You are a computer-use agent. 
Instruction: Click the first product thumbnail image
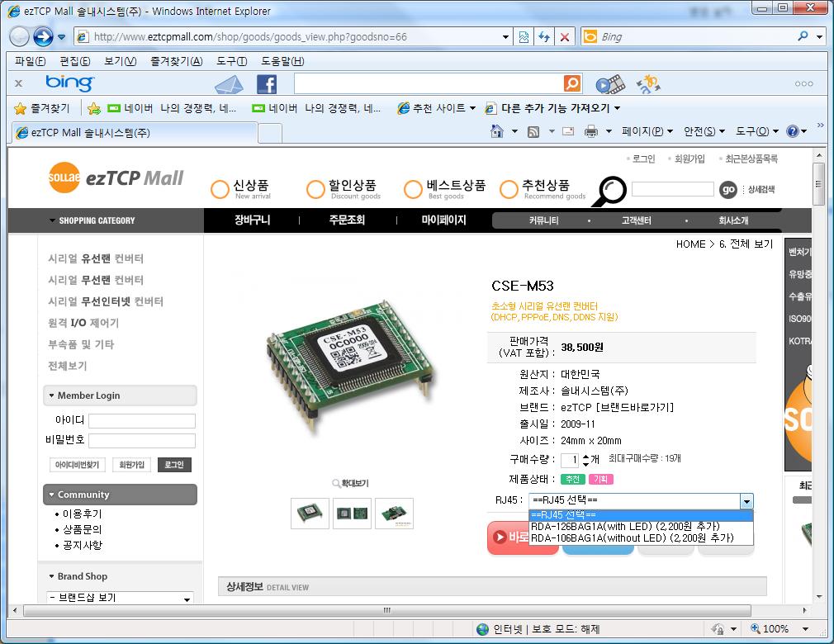pos(310,514)
